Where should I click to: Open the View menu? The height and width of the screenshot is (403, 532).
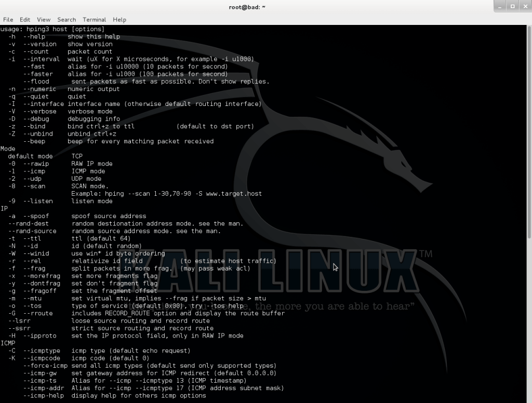[x=44, y=20]
